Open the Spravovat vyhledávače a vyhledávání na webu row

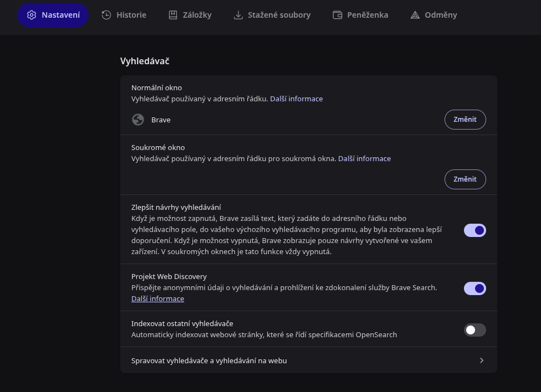tap(209, 360)
